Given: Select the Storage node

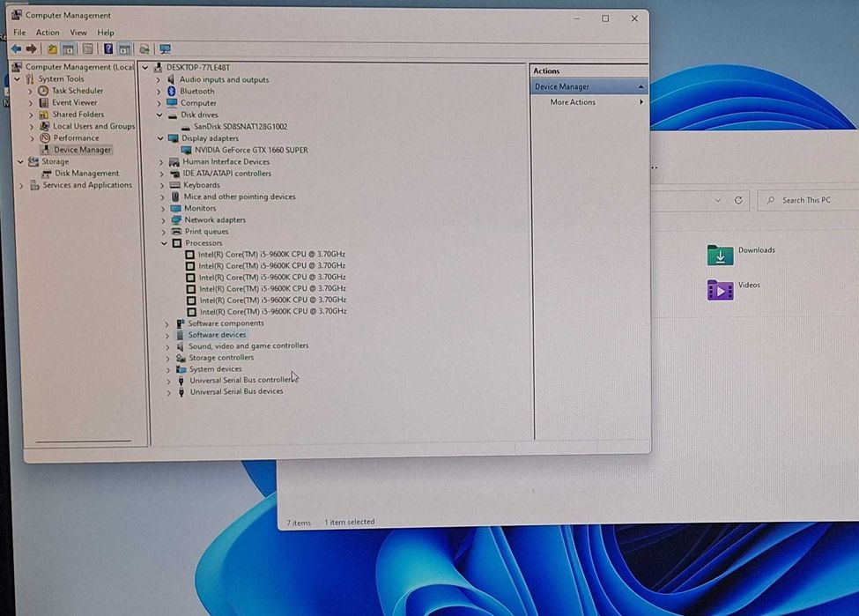Looking at the screenshot, I should [55, 161].
